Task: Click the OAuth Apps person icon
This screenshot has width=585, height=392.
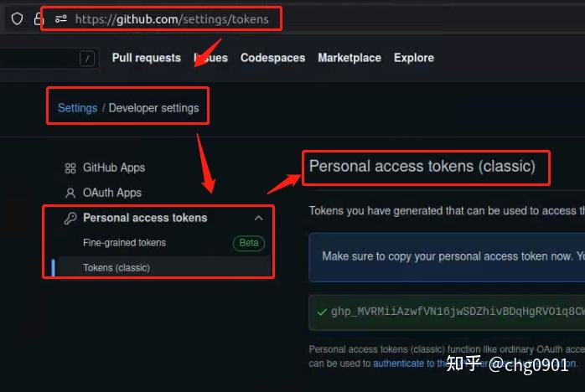Action: coord(70,193)
